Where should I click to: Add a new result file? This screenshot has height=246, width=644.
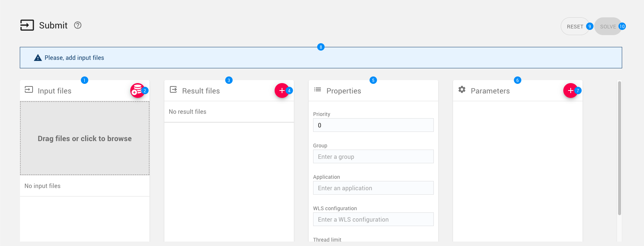click(282, 90)
